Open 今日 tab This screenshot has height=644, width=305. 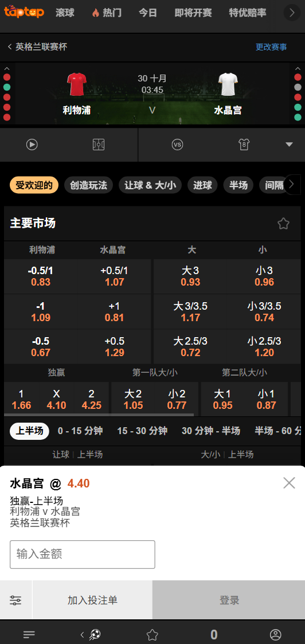point(148,13)
